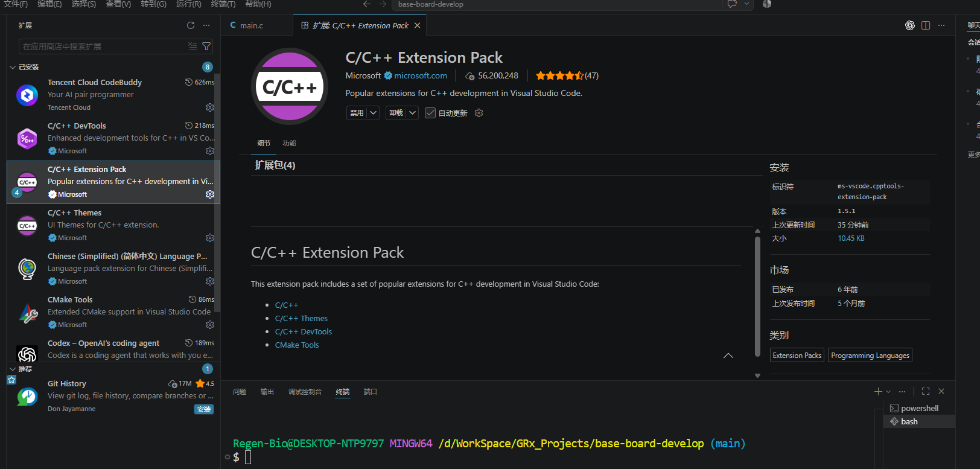This screenshot has width=980, height=469.
Task: Open the CMake Tools link in readme
Action: coord(297,345)
